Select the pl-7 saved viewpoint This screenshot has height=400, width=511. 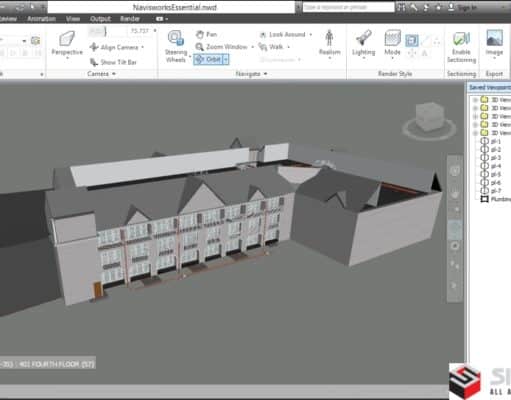coord(490,191)
